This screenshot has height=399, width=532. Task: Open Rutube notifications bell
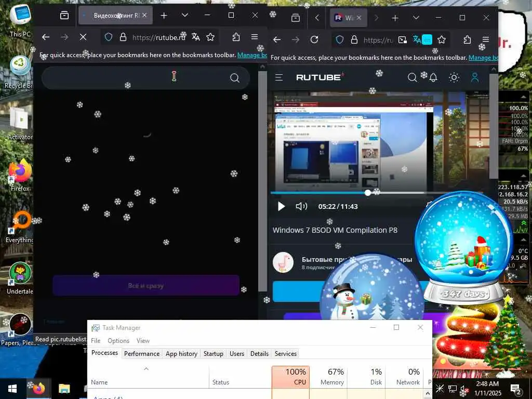click(433, 78)
